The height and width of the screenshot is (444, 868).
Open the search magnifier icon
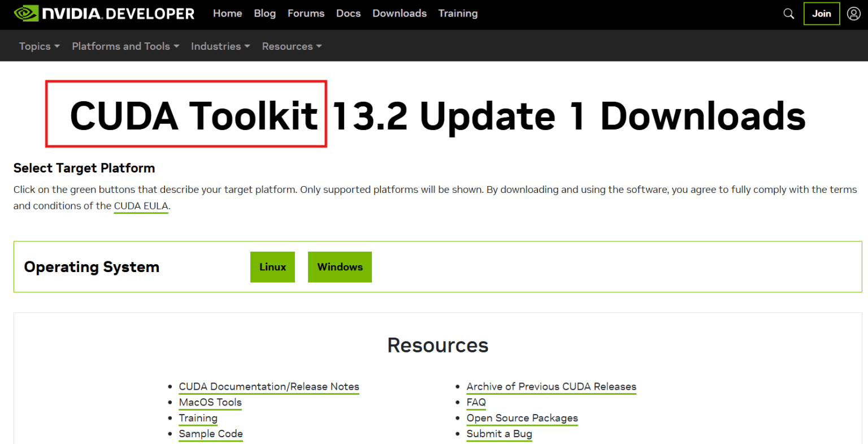[789, 14]
